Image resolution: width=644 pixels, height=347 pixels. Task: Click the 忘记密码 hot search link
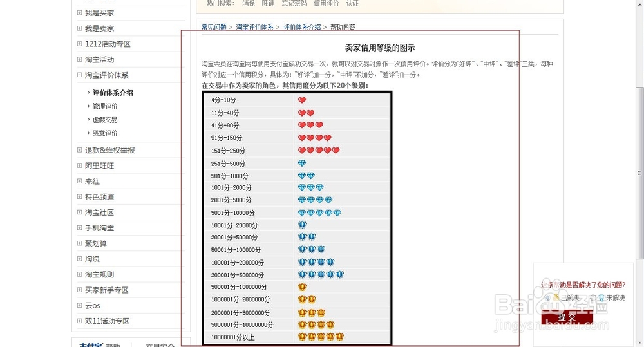coord(294,3)
